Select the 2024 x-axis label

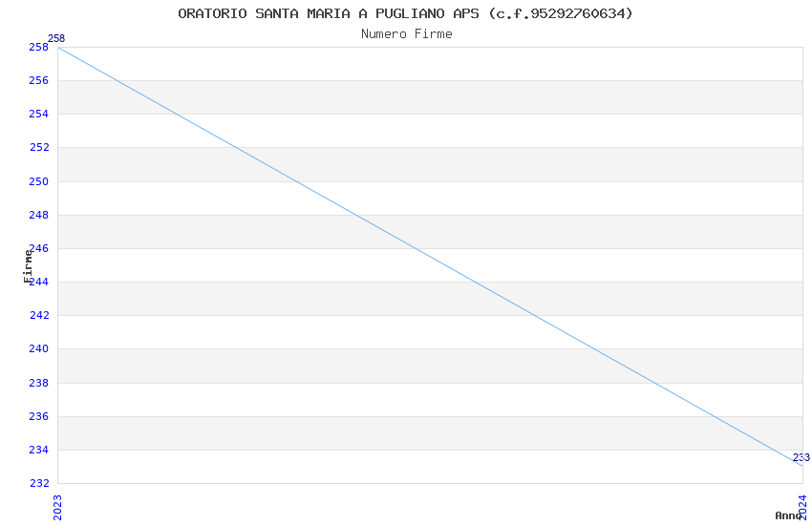pos(802,507)
